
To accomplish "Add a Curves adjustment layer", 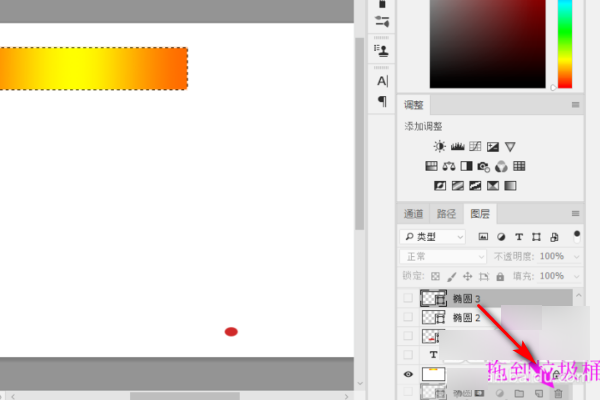I will tap(475, 146).
